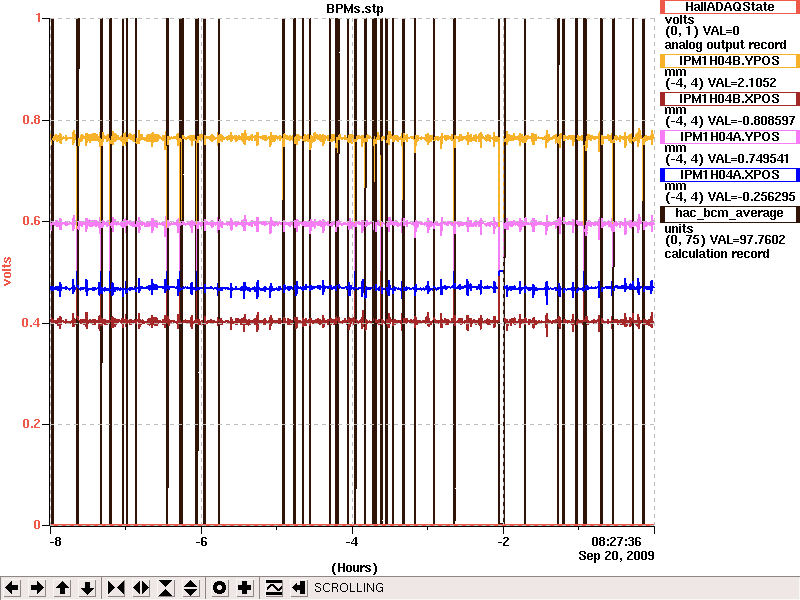Click the VAL=-0.256295 readout
The width and height of the screenshot is (800, 600).
tap(752, 197)
